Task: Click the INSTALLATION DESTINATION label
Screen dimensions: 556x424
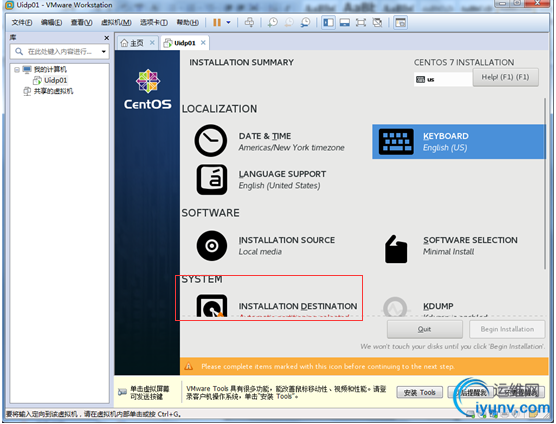Action: coord(298,306)
